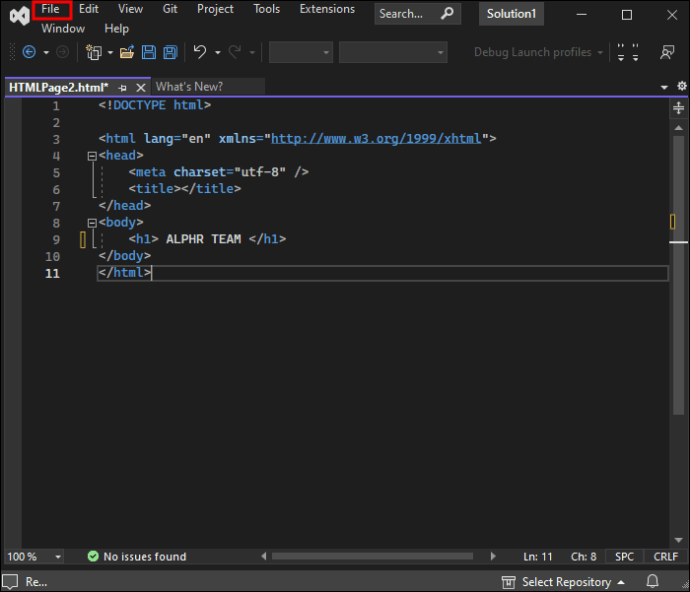Click the Save All toolbar icon

[x=170, y=52]
